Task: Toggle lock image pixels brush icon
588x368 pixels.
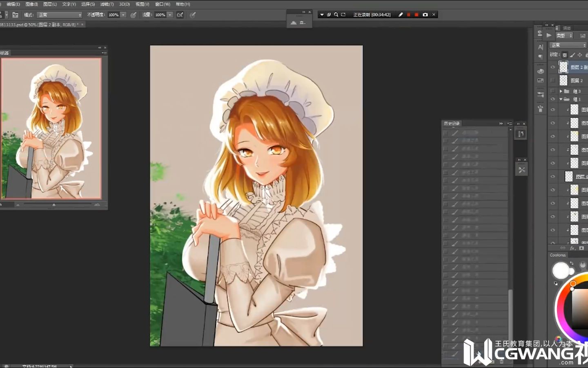Action: [x=572, y=55]
